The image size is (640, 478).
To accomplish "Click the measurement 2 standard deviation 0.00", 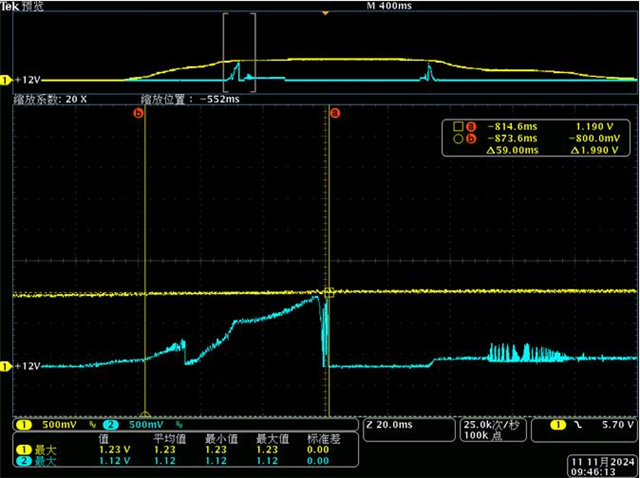I will pos(318,461).
